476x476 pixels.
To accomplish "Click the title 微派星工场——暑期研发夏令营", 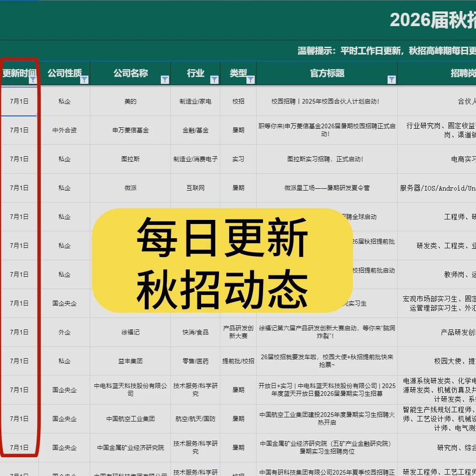I will (x=327, y=188).
